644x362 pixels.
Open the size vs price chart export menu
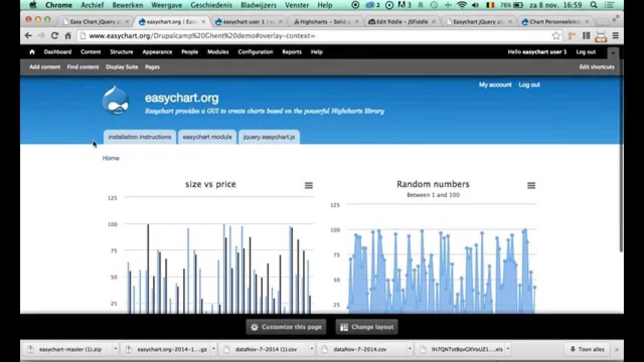309,186
